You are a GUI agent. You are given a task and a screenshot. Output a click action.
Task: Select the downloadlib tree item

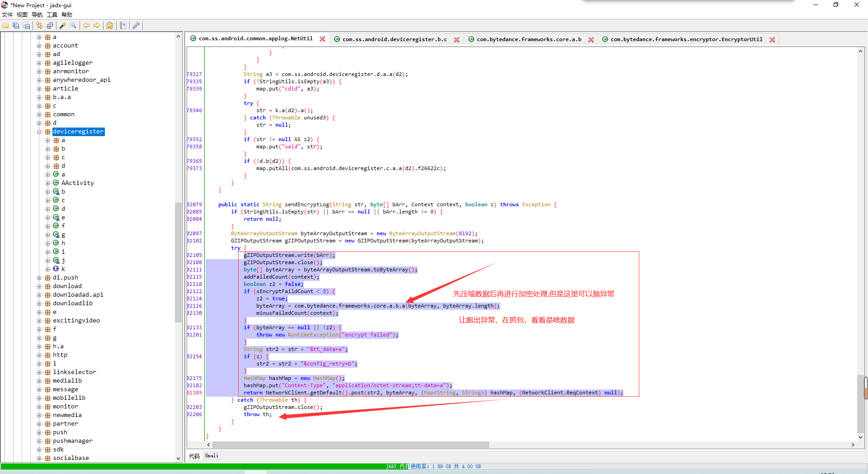point(72,303)
